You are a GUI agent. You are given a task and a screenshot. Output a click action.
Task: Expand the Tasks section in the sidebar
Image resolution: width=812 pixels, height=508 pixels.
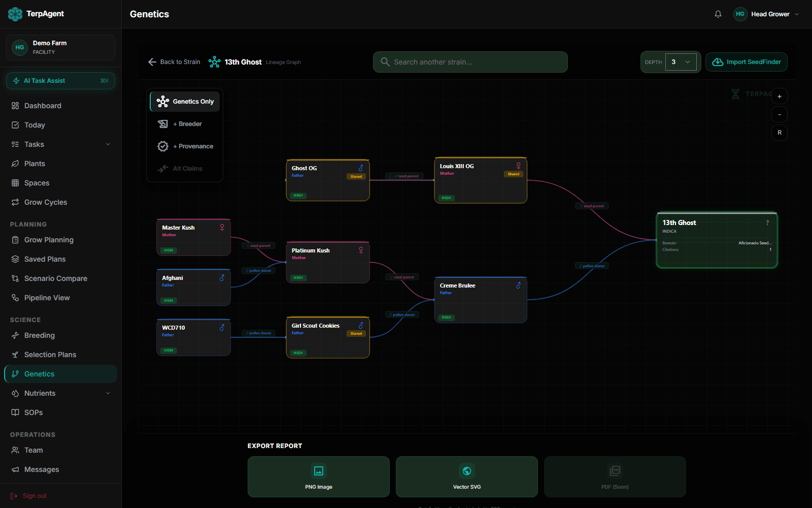(x=60, y=144)
